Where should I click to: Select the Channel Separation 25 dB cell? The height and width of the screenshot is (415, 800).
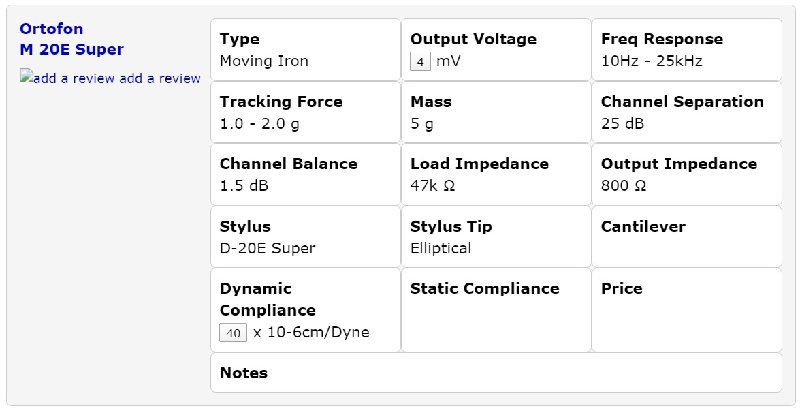tap(687, 112)
